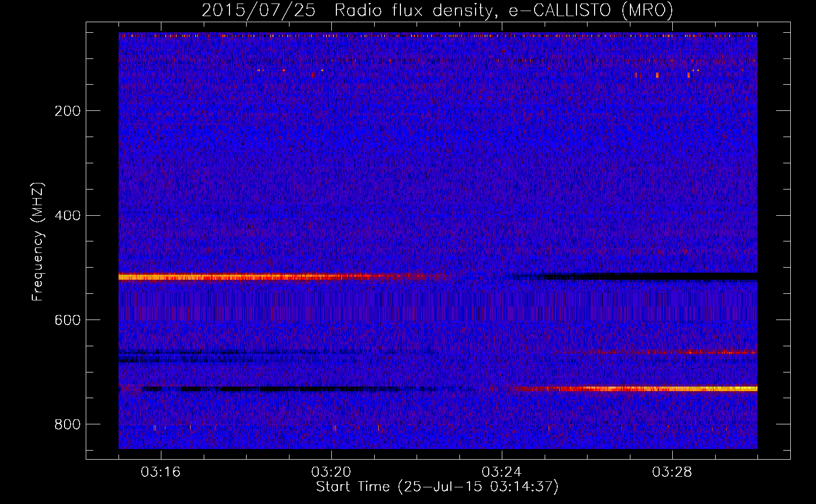Click the 200 frequency tick label
The width and height of the screenshot is (816, 504).
coord(68,111)
